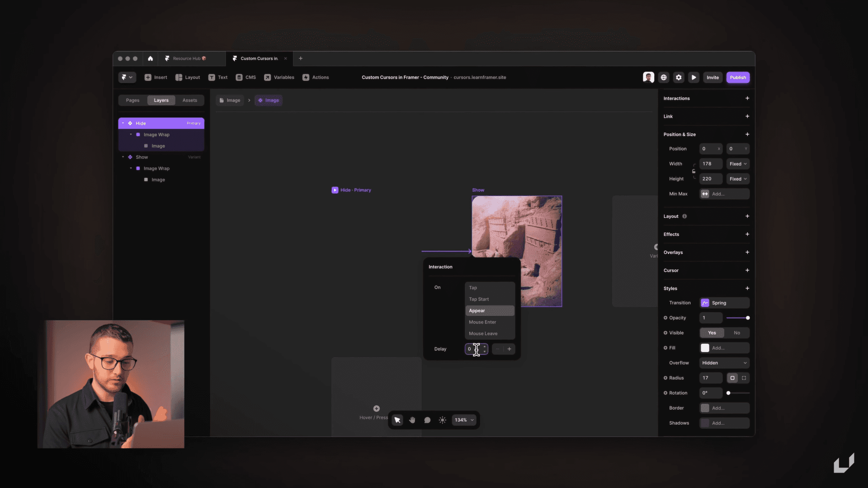Open the Spring transition settings
Image resolution: width=868 pixels, height=488 pixels.
725,303
